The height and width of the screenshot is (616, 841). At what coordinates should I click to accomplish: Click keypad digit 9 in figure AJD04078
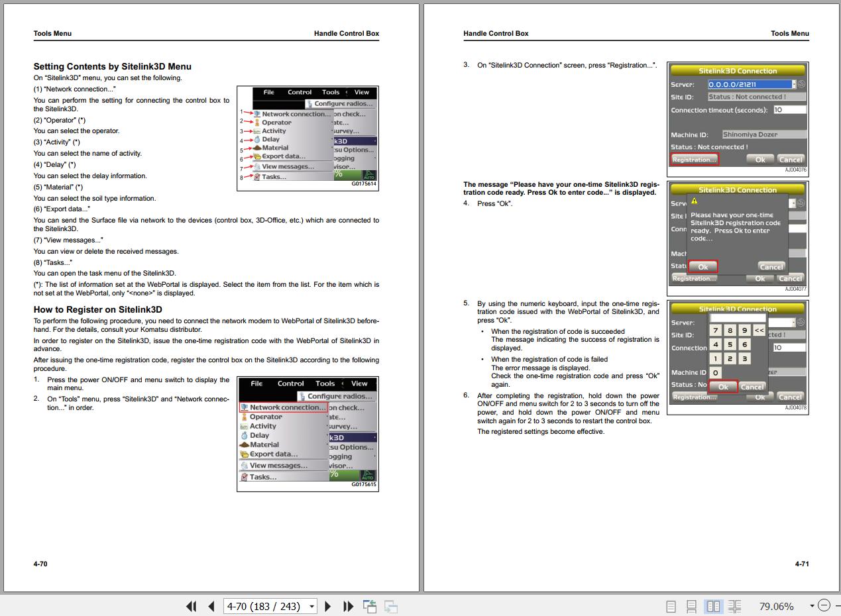745,330
